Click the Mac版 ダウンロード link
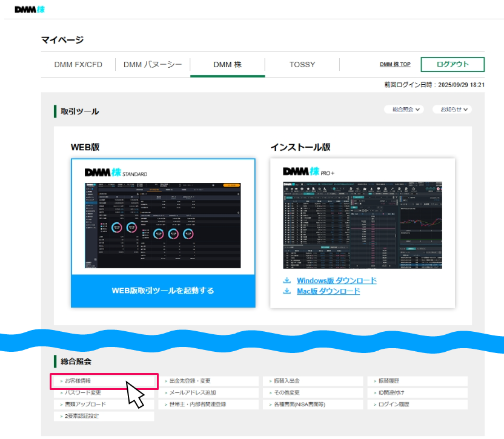This screenshot has height=439, width=504. [x=328, y=291]
